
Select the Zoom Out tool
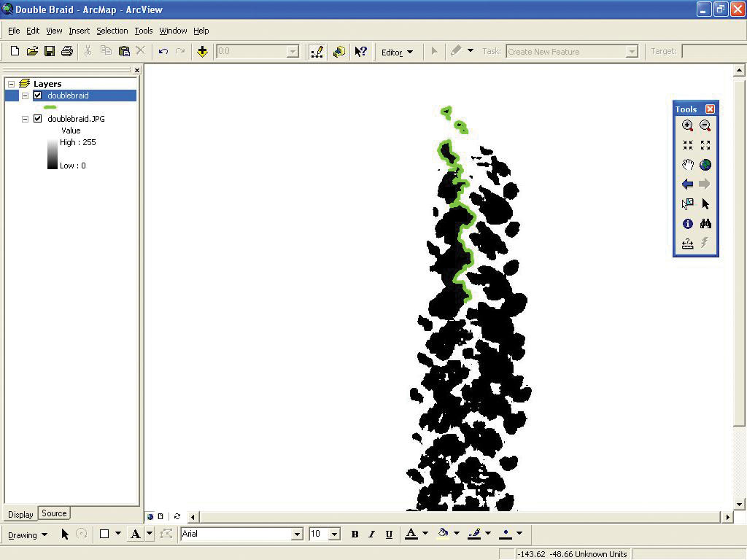[x=705, y=125]
